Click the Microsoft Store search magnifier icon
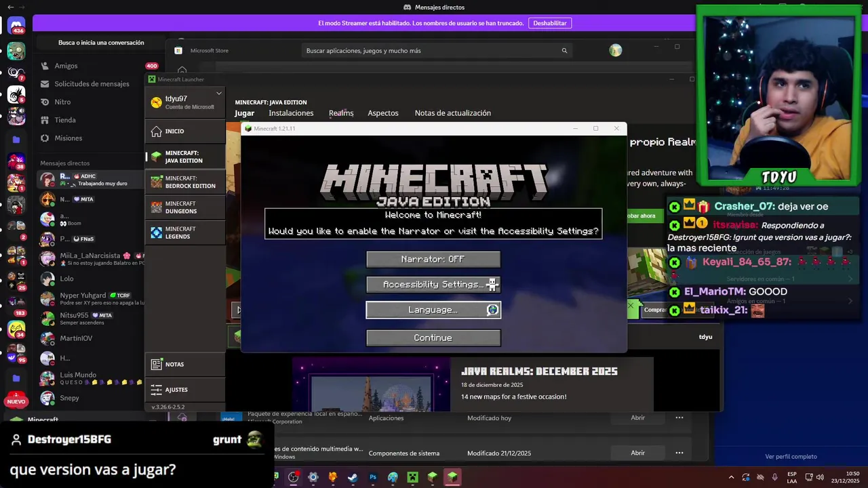This screenshot has width=868, height=488. [x=564, y=51]
